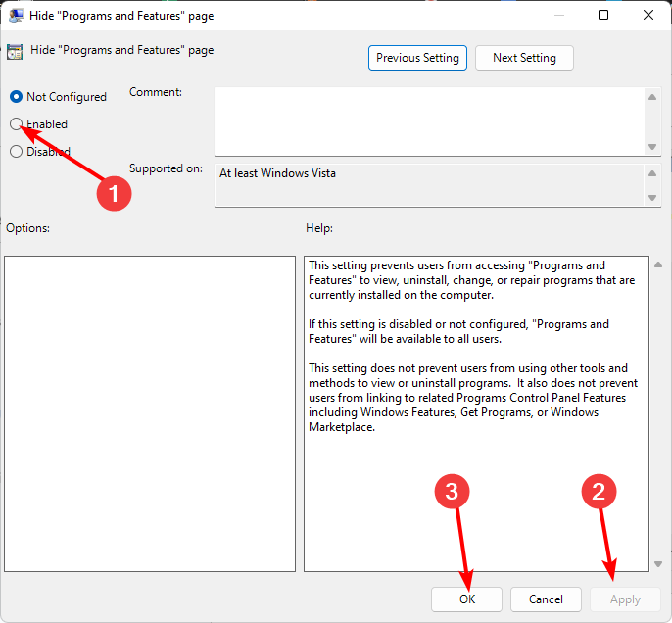Click the empty Options pane
Image resolution: width=672 pixels, height=623 pixels.
(150, 413)
